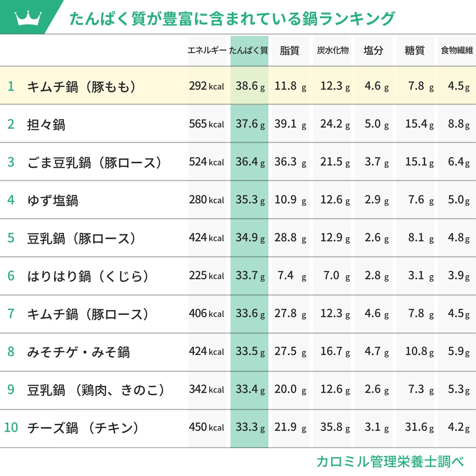Click the ranking title text

[x=232, y=19]
